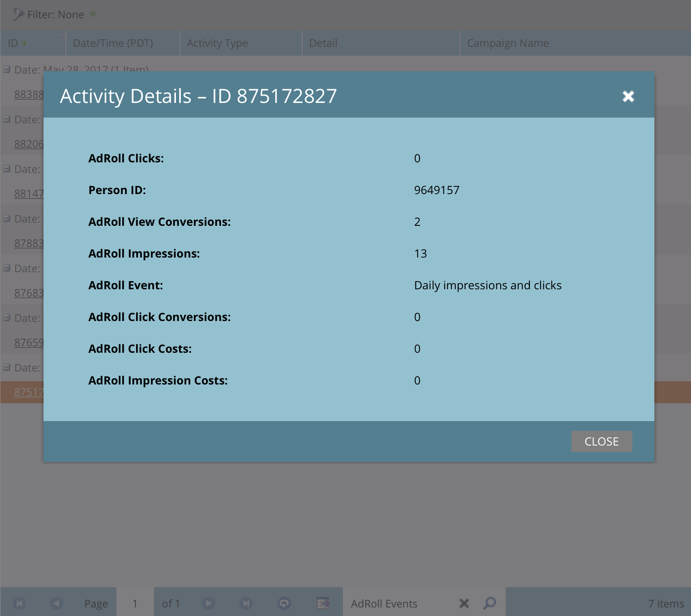This screenshot has height=616, width=691.
Task: Open activity ID link 88388
Action: (x=29, y=94)
